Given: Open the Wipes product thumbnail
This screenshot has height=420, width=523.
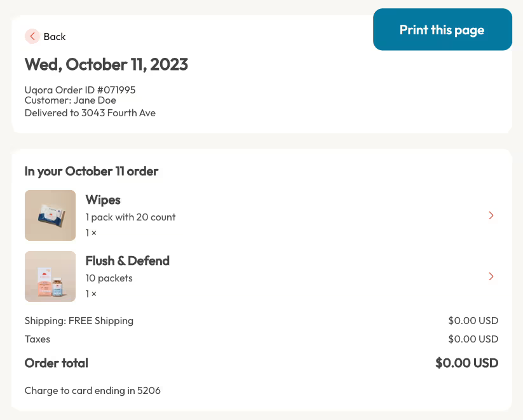Looking at the screenshot, I should 50,215.
